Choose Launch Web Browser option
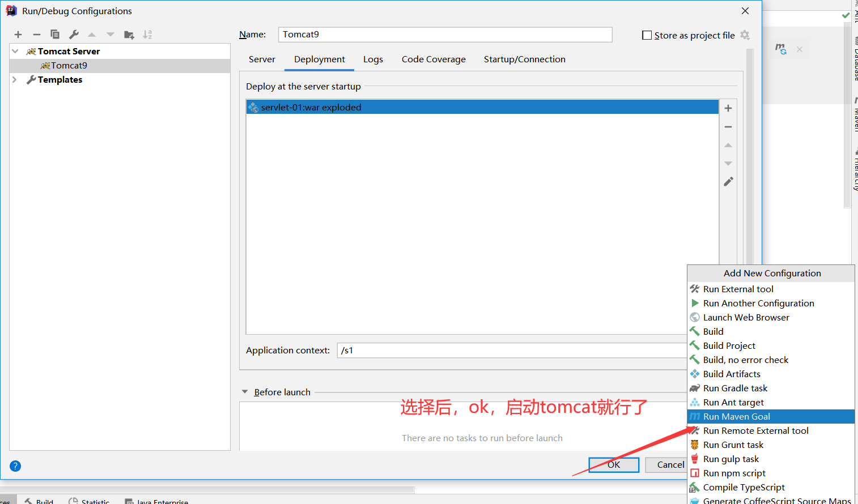This screenshot has width=858, height=504. [x=771, y=318]
